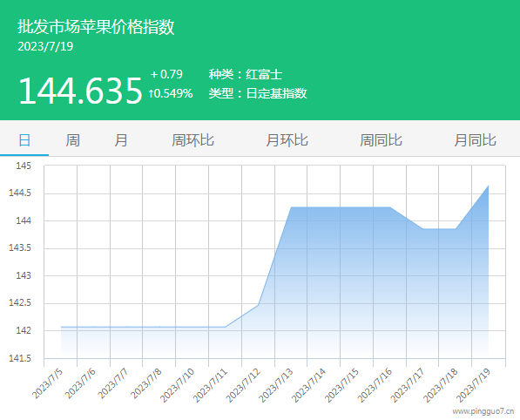Click the y-axis label 141.5

[20, 358]
